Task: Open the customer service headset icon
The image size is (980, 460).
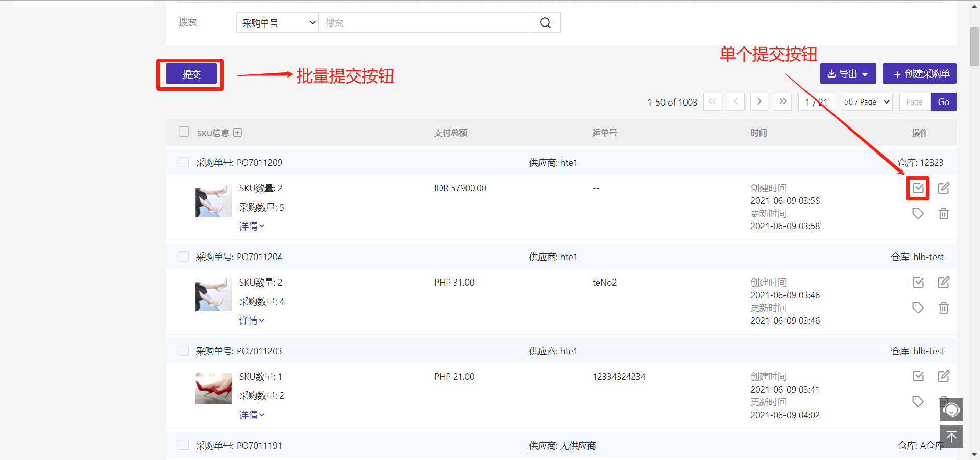Action: (951, 410)
